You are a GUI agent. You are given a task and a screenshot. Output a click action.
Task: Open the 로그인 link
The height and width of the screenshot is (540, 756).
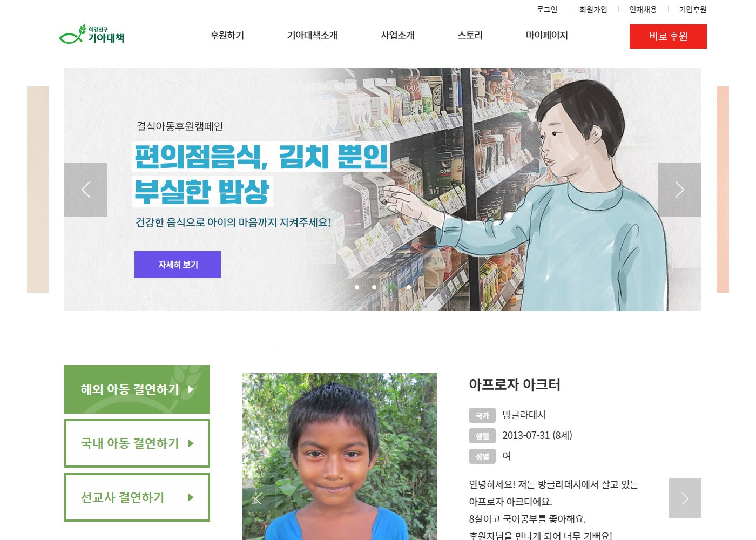point(546,9)
